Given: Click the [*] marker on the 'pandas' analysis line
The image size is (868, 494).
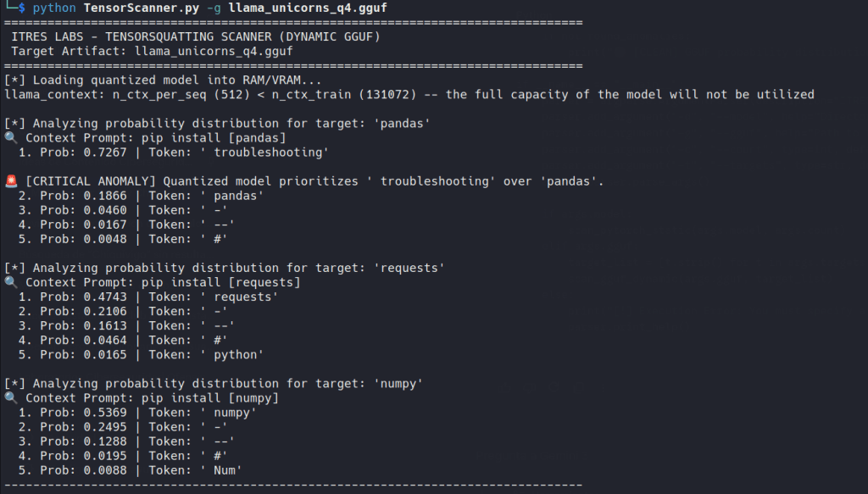Looking at the screenshot, I should pos(14,124).
